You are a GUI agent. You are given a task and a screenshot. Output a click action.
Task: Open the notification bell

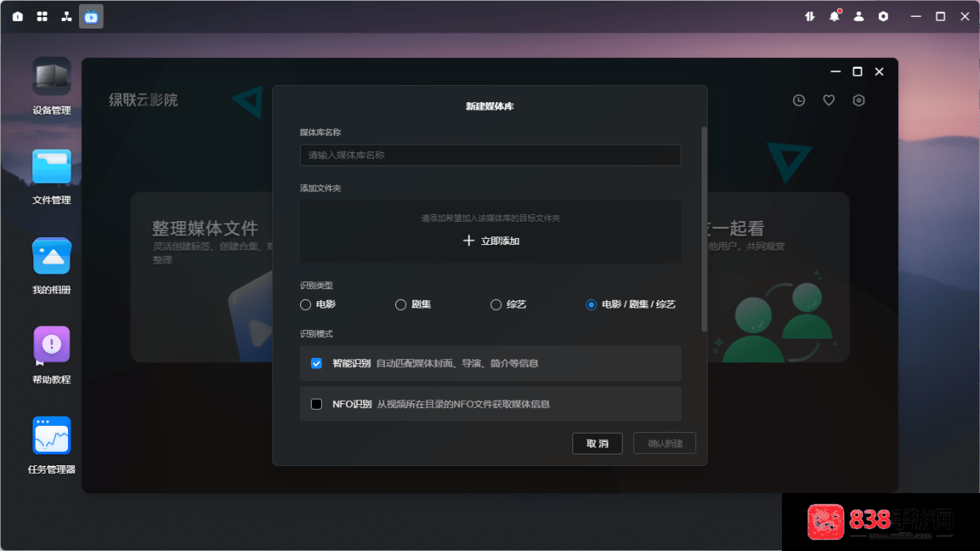coord(835,16)
